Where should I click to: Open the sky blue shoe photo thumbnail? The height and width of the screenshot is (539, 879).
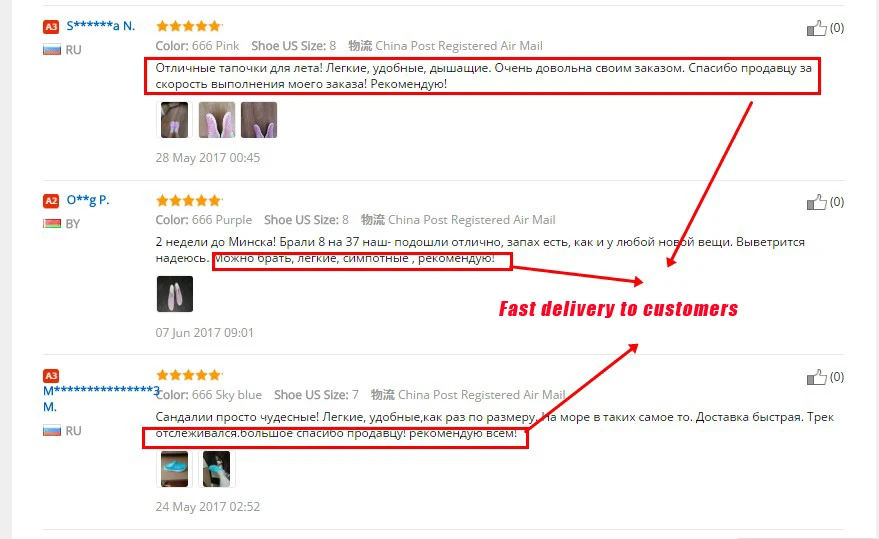(174, 469)
